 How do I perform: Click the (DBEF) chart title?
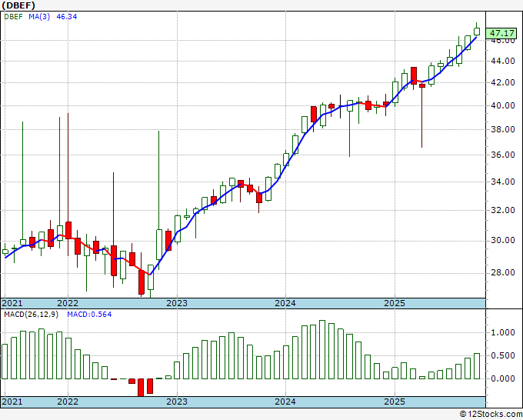click(x=18, y=5)
